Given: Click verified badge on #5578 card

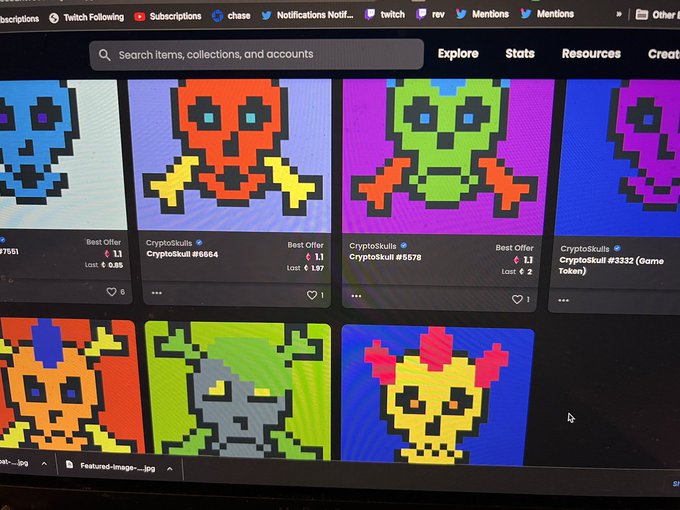Looking at the screenshot, I should pyautogui.click(x=404, y=245).
